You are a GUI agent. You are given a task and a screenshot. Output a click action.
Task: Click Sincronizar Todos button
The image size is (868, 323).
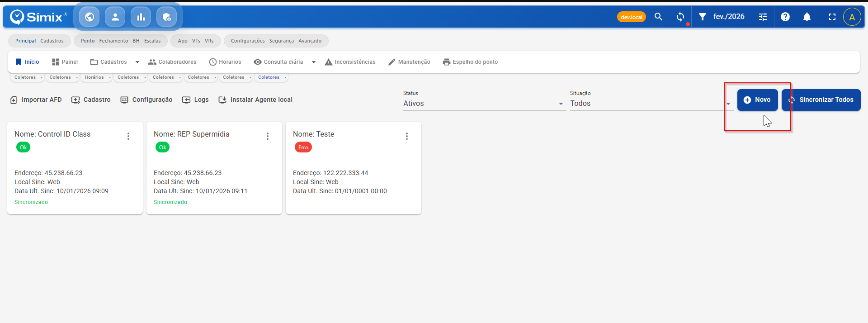click(x=821, y=100)
